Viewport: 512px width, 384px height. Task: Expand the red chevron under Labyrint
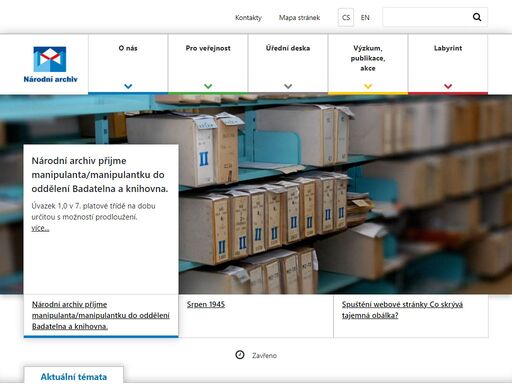click(448, 86)
